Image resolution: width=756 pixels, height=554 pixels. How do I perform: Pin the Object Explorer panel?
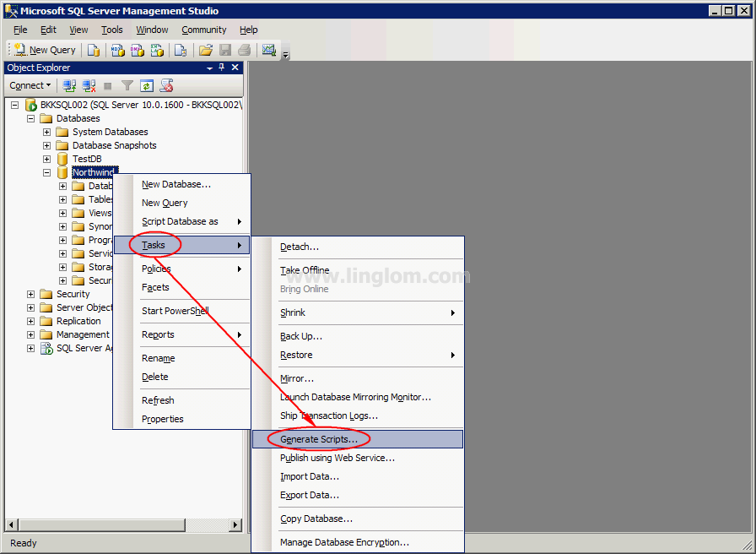click(220, 68)
